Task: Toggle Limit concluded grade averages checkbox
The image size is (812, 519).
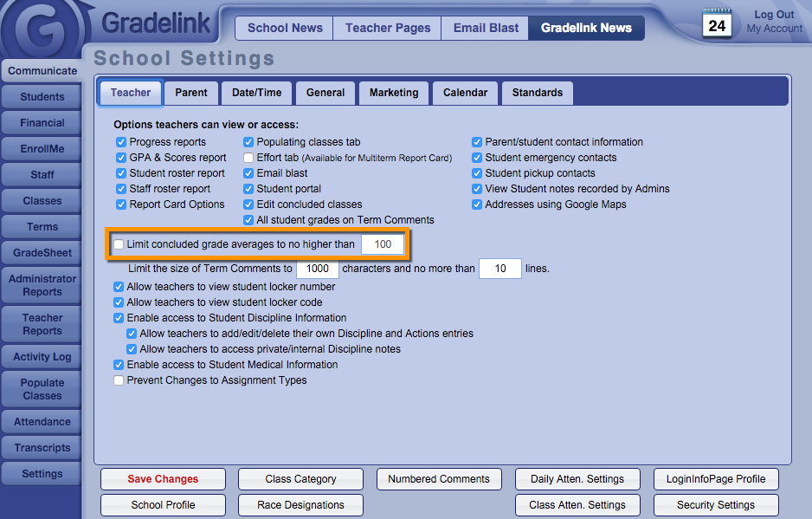Action: pos(119,244)
